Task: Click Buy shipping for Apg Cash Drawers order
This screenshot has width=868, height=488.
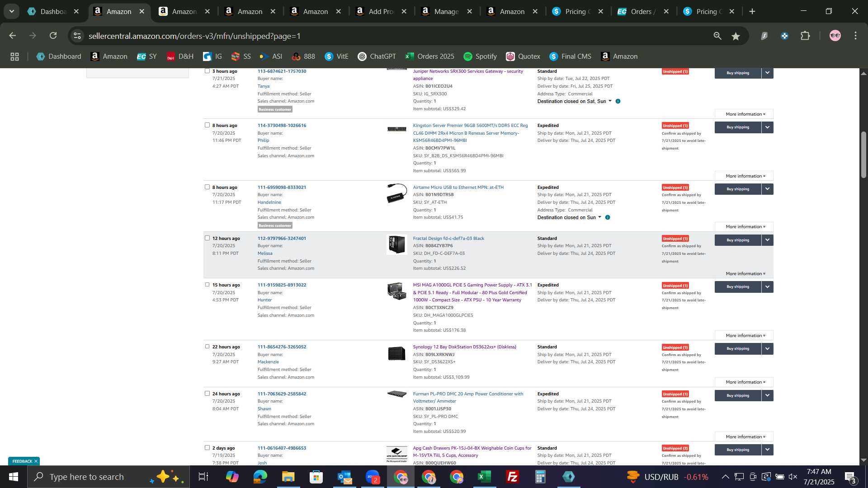Action: tap(737, 450)
